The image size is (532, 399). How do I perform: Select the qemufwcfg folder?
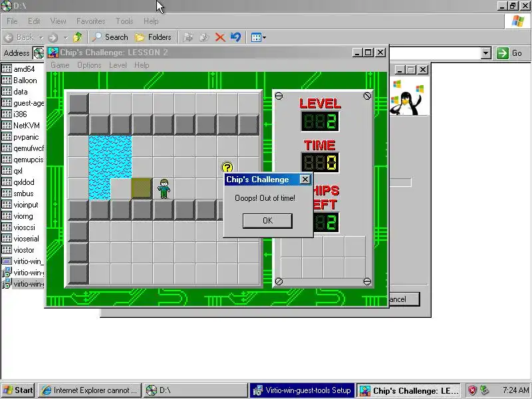point(23,148)
